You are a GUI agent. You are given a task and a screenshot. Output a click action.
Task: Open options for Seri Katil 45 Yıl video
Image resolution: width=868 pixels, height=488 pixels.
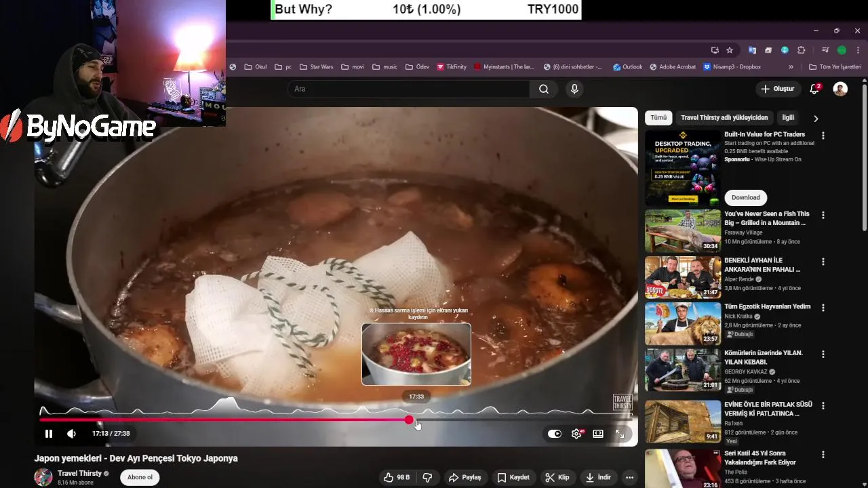coord(823,455)
